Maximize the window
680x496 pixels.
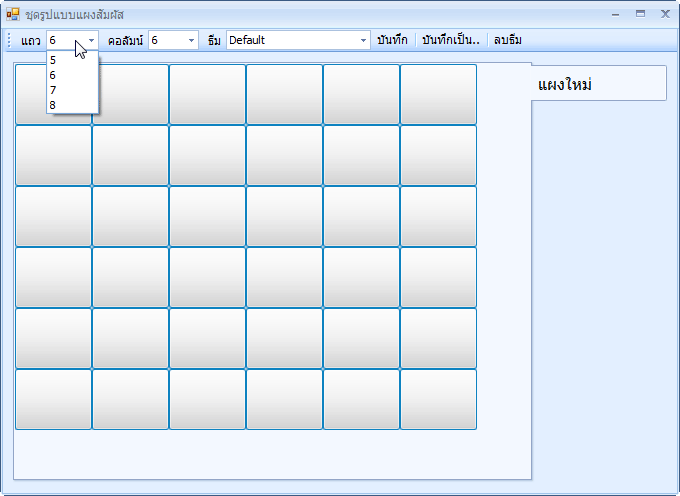click(640, 14)
